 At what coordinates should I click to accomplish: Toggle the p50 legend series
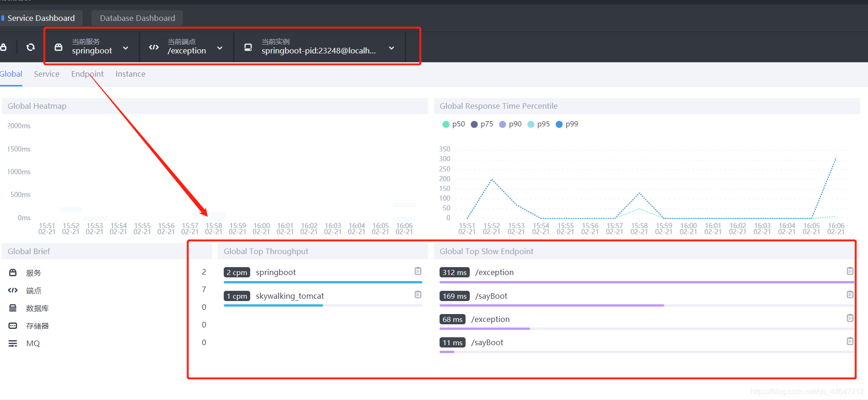453,124
